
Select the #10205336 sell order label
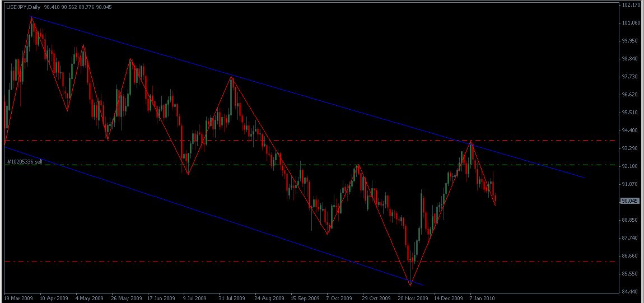(24, 162)
